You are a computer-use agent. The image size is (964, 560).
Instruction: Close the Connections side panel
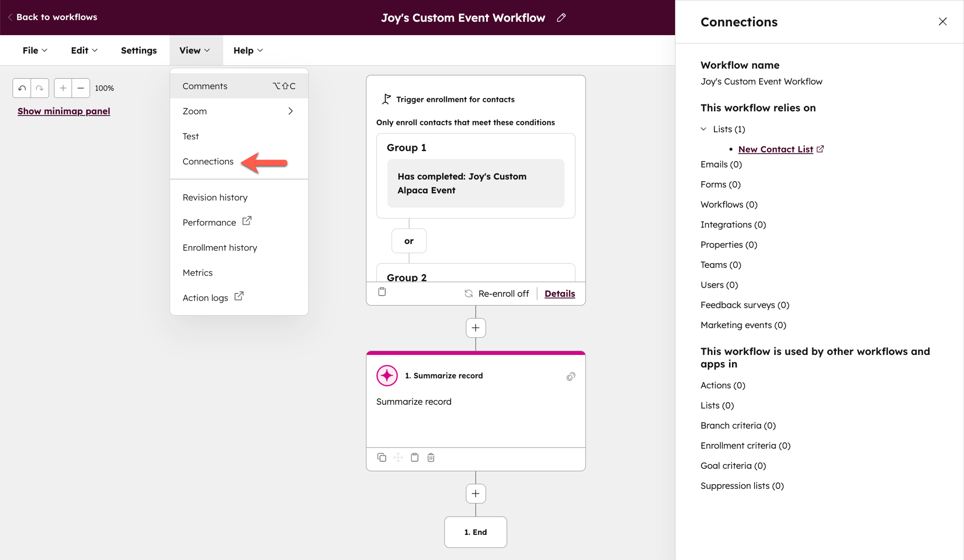tap(942, 22)
